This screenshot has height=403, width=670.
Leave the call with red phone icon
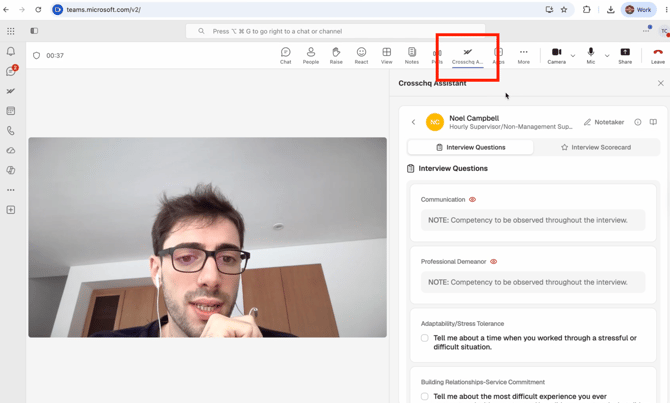pos(658,56)
